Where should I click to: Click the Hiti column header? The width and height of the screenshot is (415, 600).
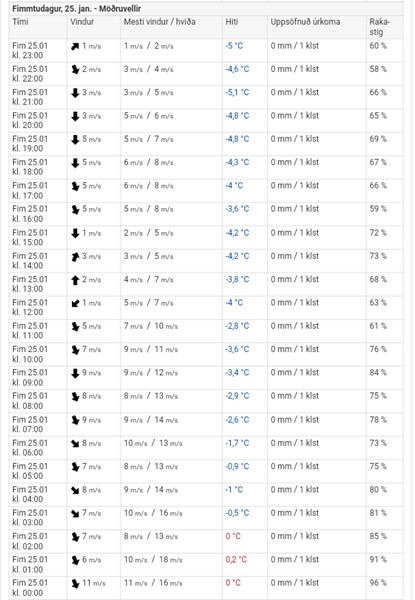tap(232, 22)
